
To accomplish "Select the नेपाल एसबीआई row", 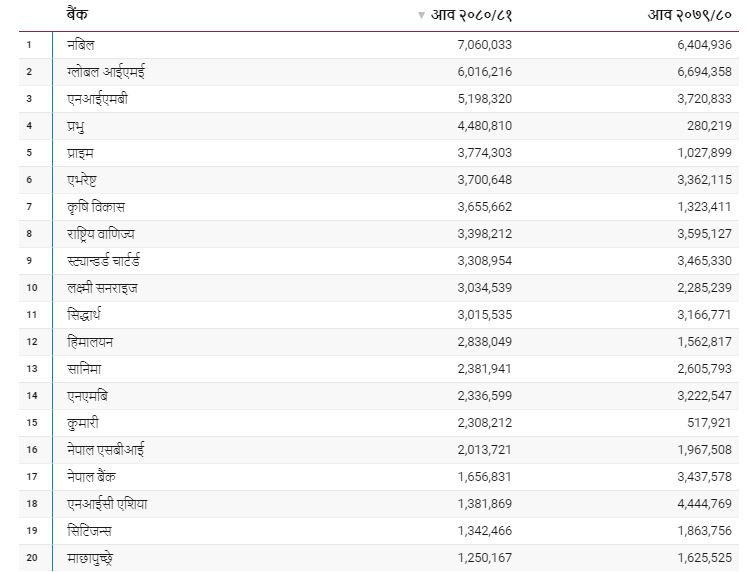I will [x=379, y=450].
